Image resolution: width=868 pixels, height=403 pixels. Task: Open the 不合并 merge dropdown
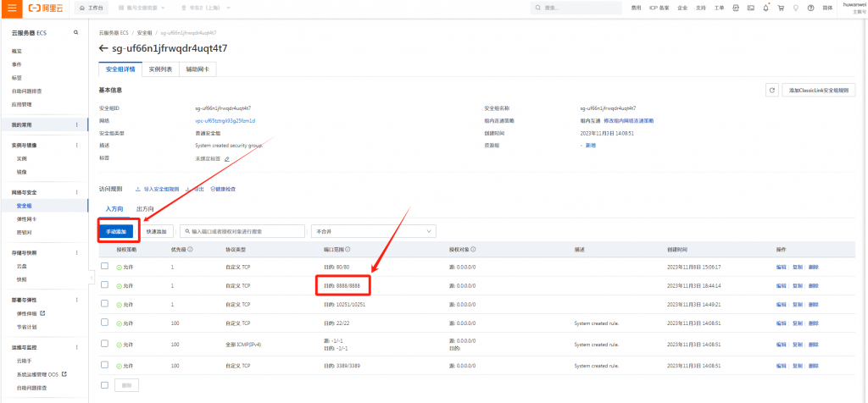click(x=373, y=231)
